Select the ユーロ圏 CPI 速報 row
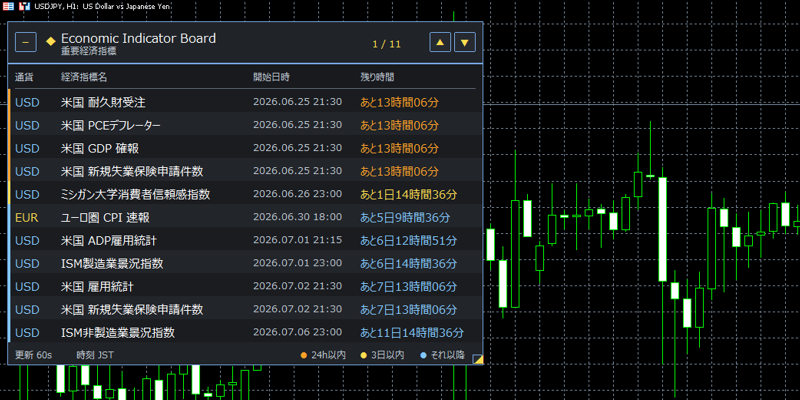This screenshot has height=400, width=800. point(245,217)
